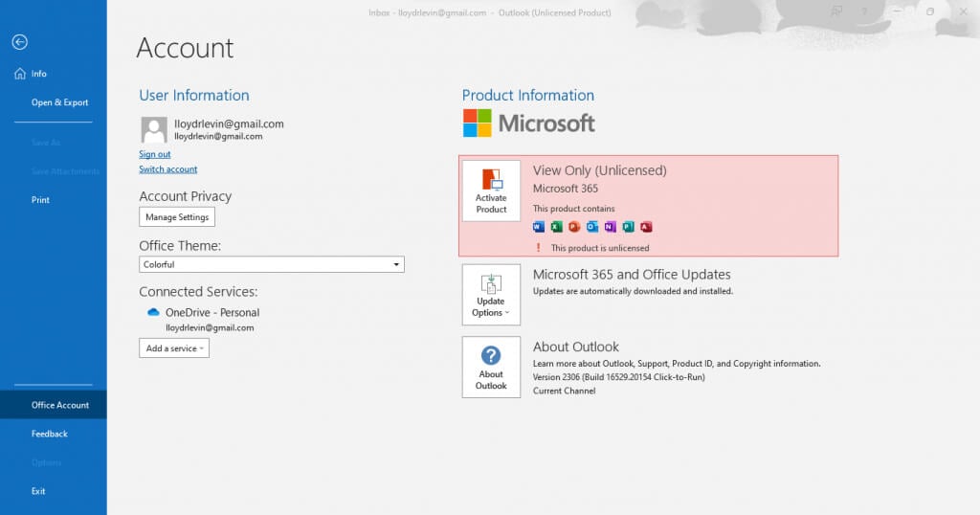Click the Current Channel text

pyautogui.click(x=564, y=391)
